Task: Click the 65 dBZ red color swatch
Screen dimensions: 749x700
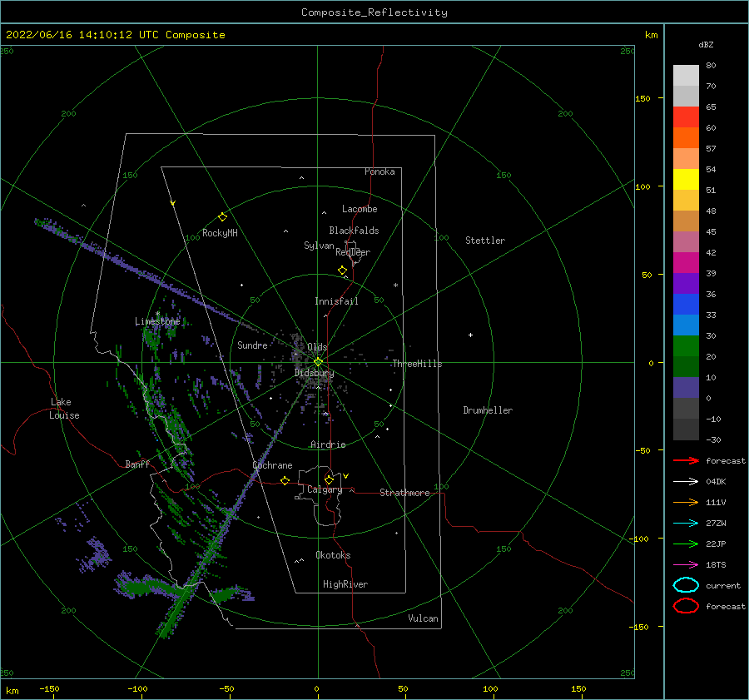Action: (687, 117)
